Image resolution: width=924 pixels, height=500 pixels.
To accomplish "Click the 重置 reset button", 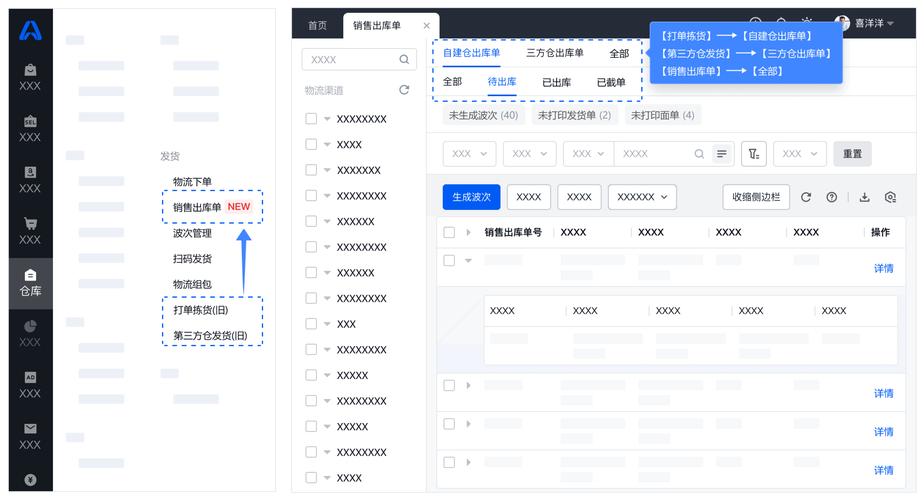I will click(x=852, y=154).
